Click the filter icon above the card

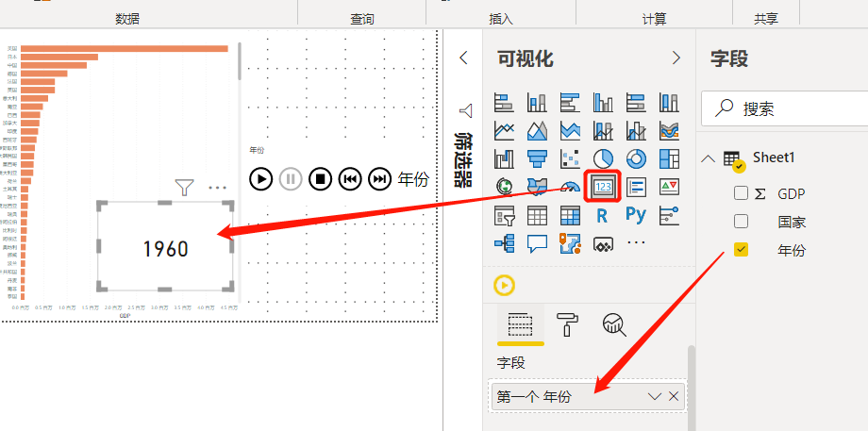point(184,188)
